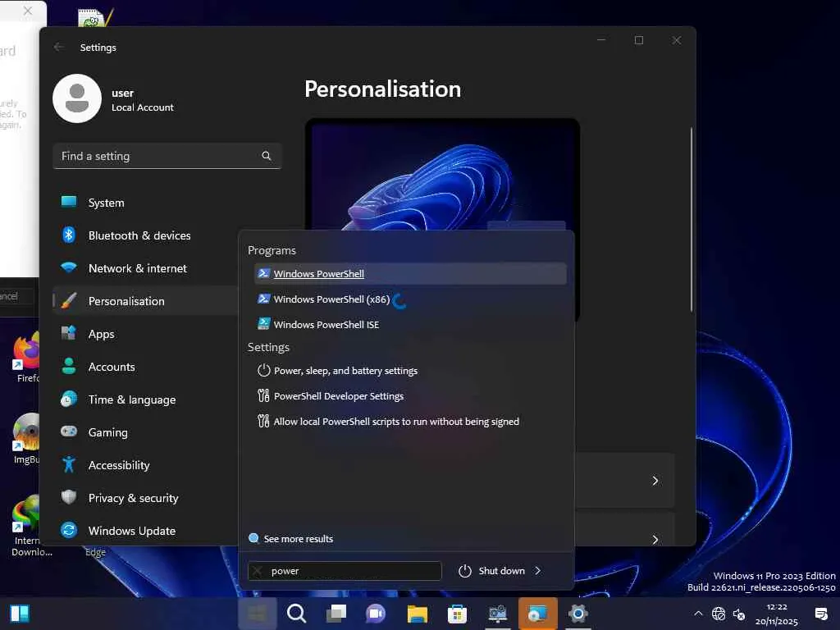
Task: Open the monitor app on taskbar
Action: (498, 614)
